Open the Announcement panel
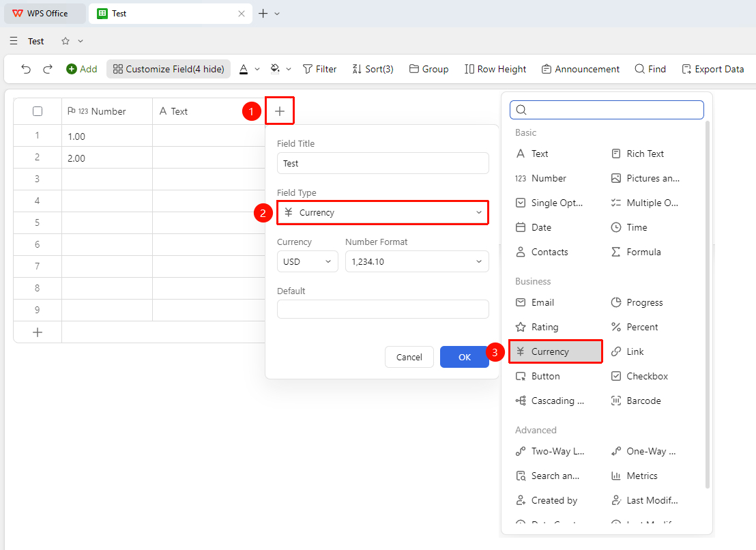This screenshot has width=756, height=550. click(580, 69)
